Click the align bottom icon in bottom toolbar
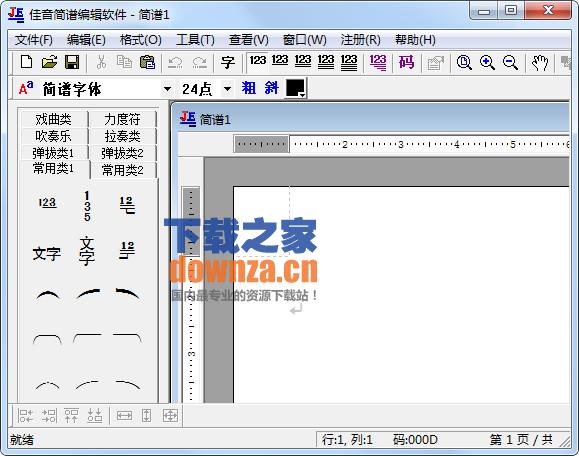Viewport: 579px width, 456px height. tap(95, 416)
